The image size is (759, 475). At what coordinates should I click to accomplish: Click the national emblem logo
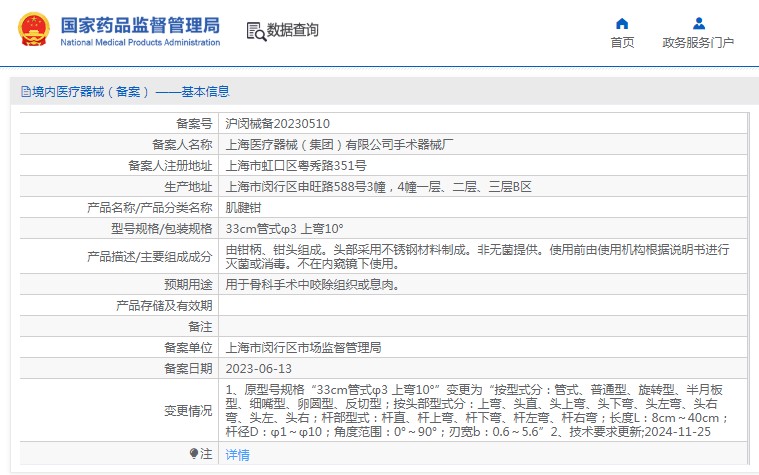pyautogui.click(x=33, y=30)
